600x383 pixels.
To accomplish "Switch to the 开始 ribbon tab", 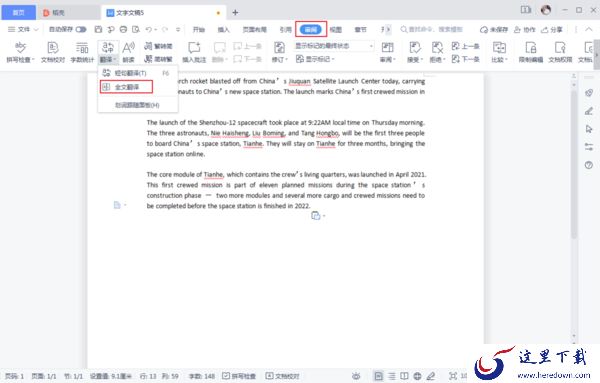I will [x=199, y=29].
